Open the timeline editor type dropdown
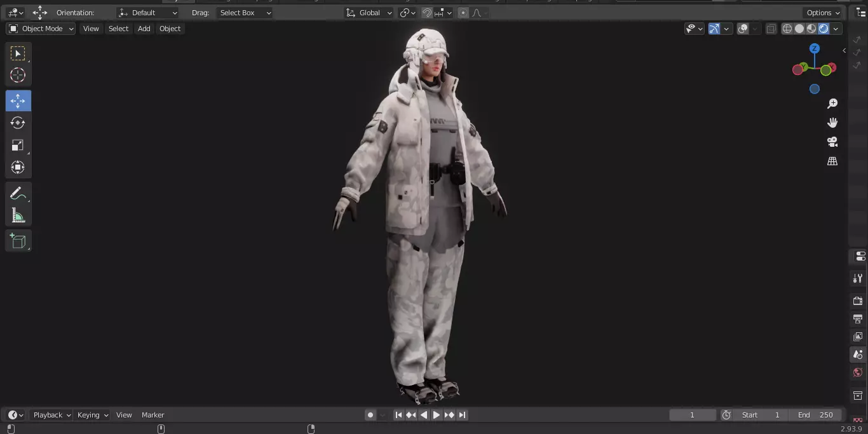868x434 pixels. click(16, 415)
